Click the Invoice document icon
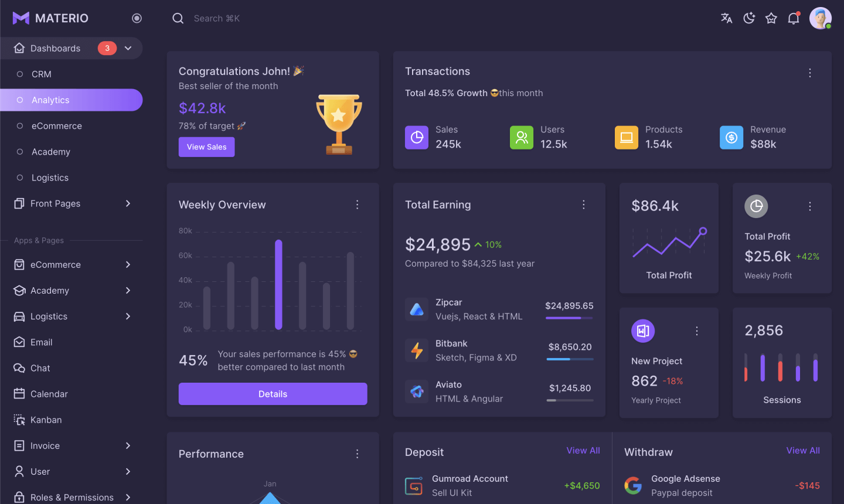The height and width of the screenshot is (504, 844). click(x=19, y=445)
